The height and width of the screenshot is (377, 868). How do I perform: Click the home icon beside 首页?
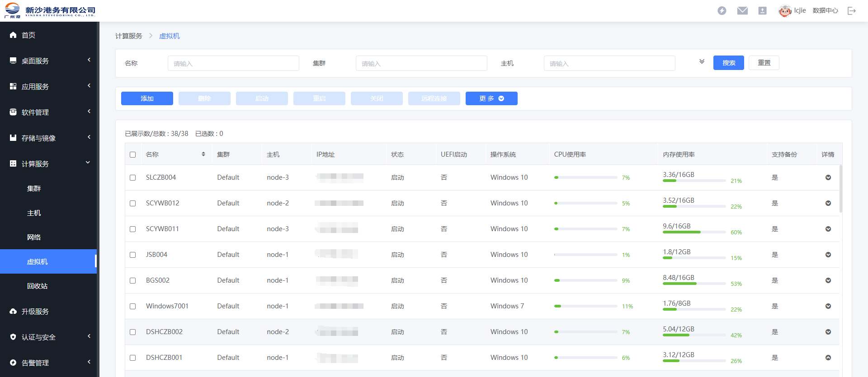[x=13, y=35]
